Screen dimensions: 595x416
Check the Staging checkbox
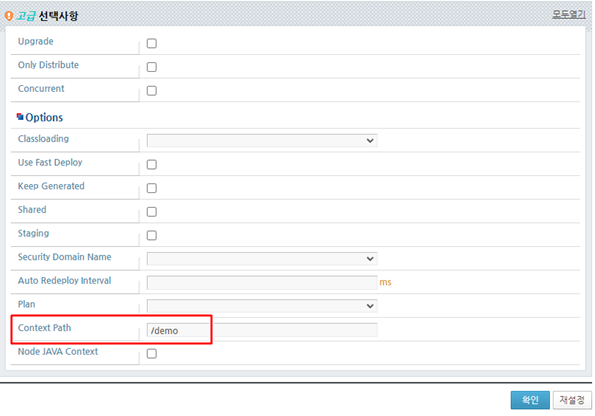pos(152,235)
